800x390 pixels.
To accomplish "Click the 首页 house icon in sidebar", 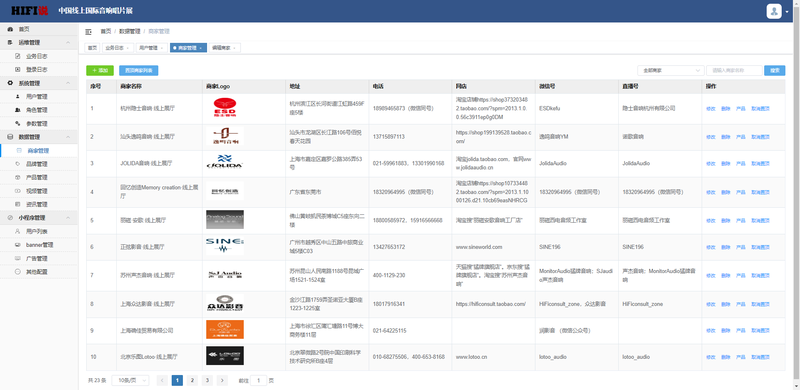I will tap(10, 29).
